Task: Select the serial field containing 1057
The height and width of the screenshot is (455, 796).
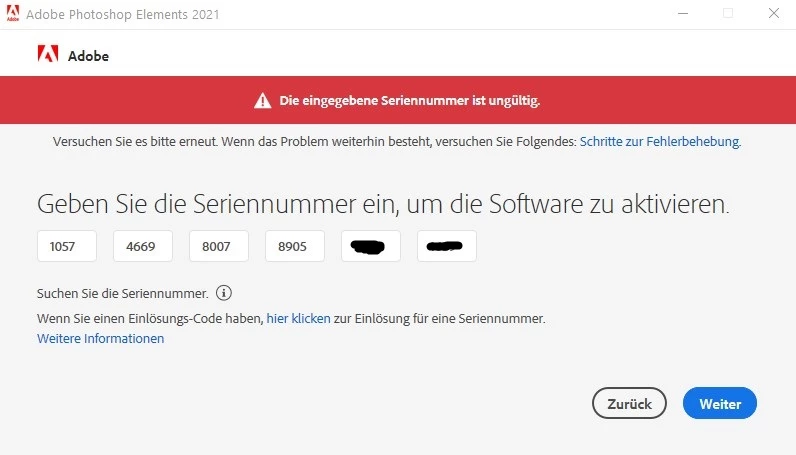Action: pos(67,246)
